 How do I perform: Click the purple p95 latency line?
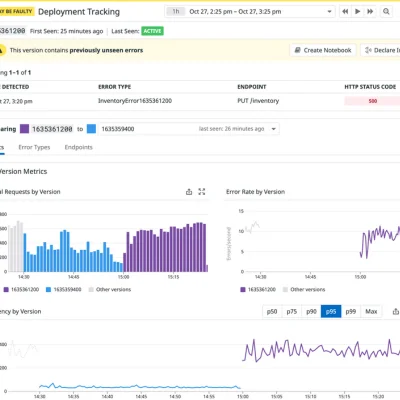[x=320, y=350]
